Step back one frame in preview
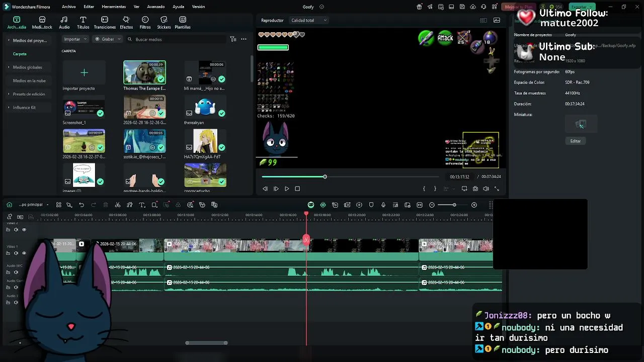Viewport: 644px width, 362px height. pos(265,189)
